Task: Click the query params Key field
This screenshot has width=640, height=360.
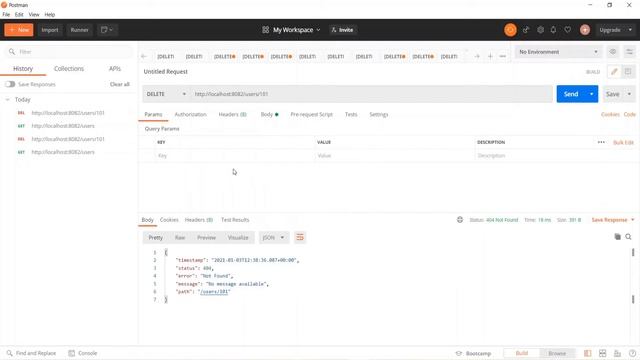Action: [234, 156]
